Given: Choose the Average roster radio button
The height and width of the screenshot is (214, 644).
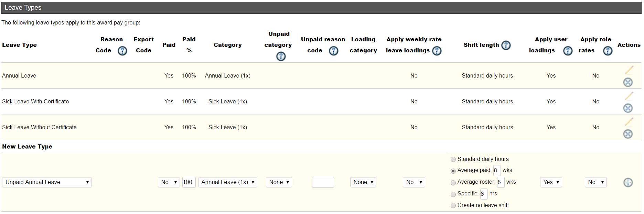Looking at the screenshot, I should tap(453, 183).
